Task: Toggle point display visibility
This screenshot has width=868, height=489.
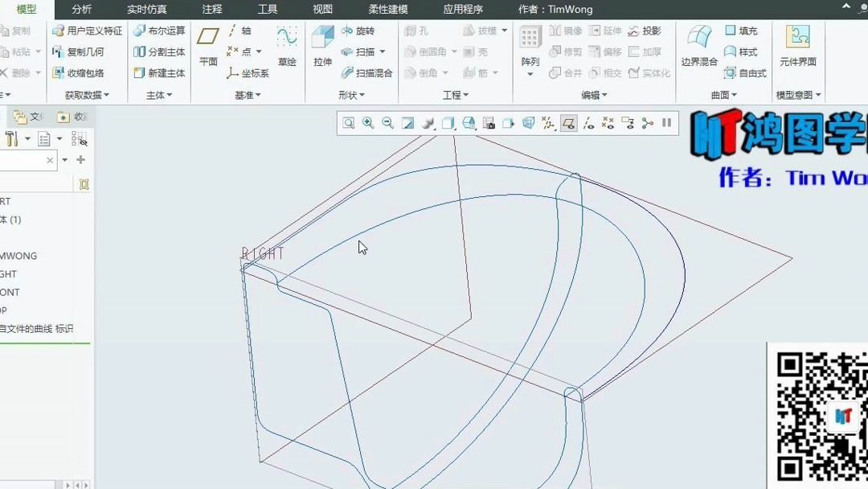Action: coord(608,123)
